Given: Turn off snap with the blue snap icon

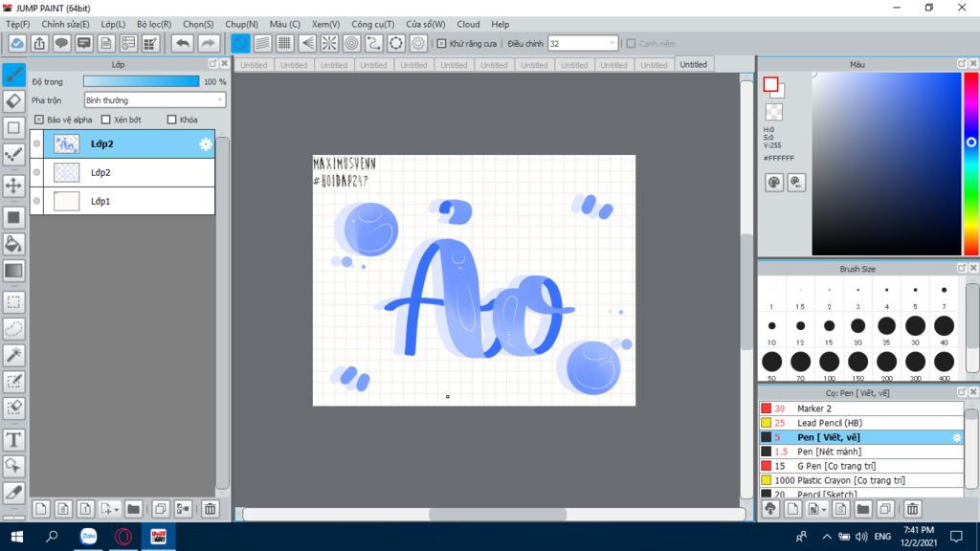Looking at the screenshot, I should (x=240, y=43).
